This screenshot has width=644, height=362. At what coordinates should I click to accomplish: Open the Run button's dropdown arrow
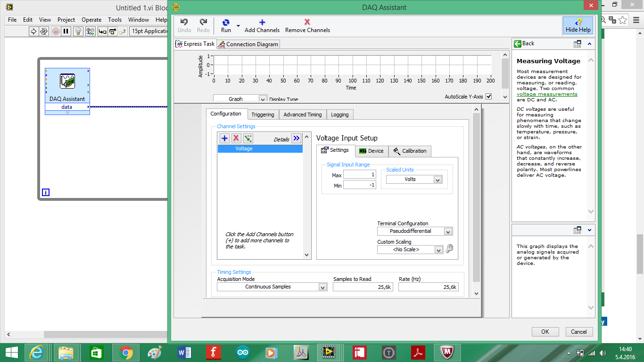pos(238,25)
